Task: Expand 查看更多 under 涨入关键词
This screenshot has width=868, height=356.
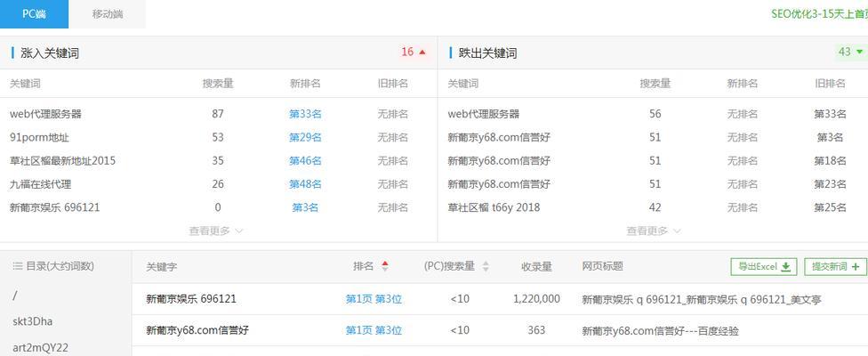Action: tap(216, 231)
